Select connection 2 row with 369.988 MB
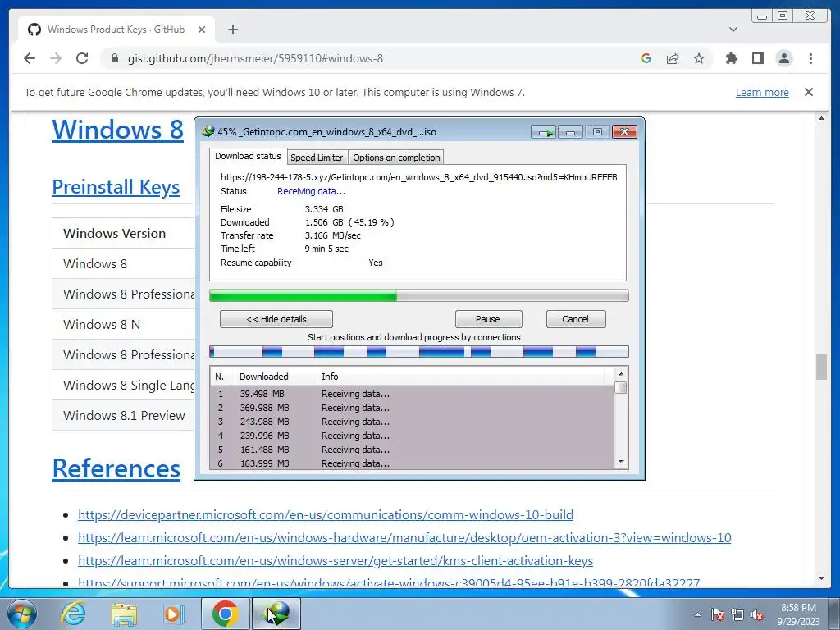840x630 pixels. [x=412, y=408]
